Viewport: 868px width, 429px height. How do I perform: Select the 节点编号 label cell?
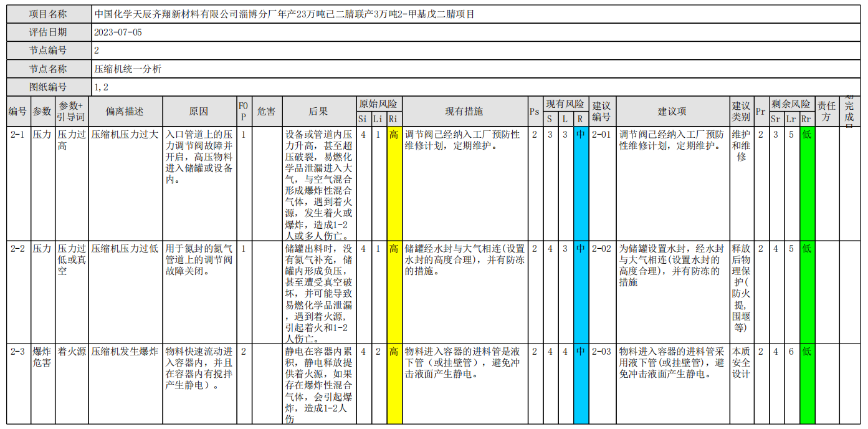coord(48,51)
